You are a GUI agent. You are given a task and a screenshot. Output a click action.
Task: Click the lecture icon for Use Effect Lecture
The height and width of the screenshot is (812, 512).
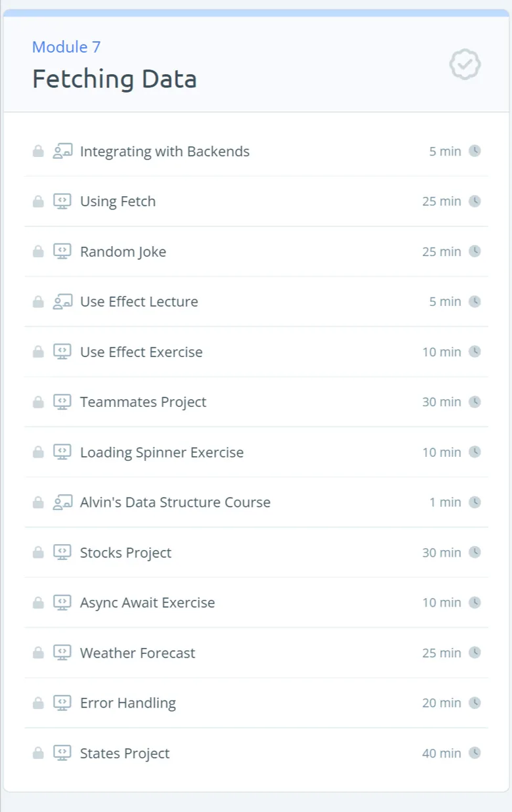tap(62, 302)
